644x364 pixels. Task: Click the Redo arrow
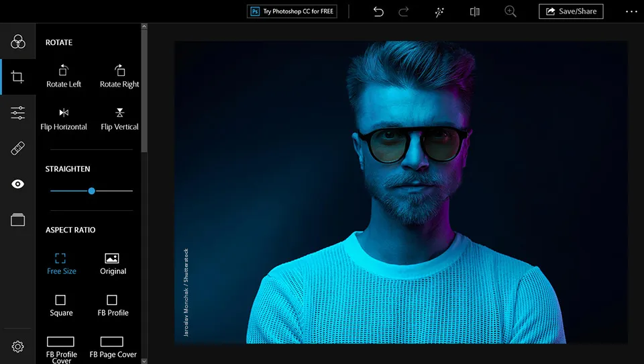click(404, 11)
